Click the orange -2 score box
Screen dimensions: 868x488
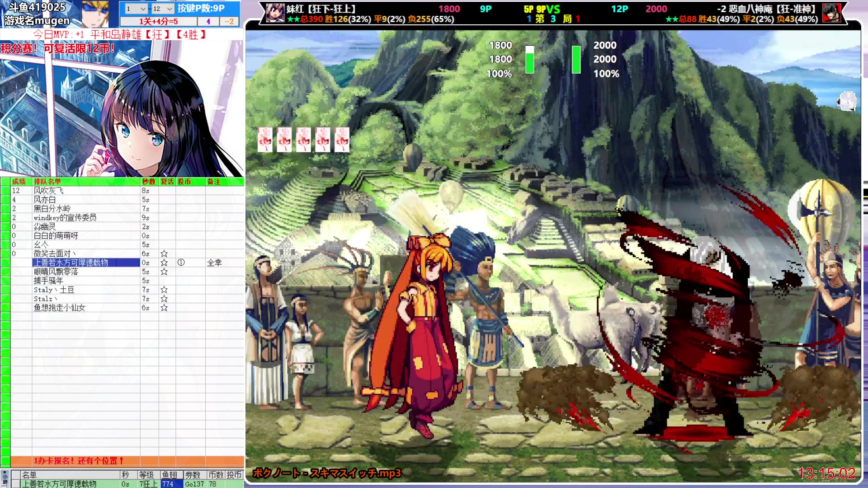pyautogui.click(x=229, y=21)
